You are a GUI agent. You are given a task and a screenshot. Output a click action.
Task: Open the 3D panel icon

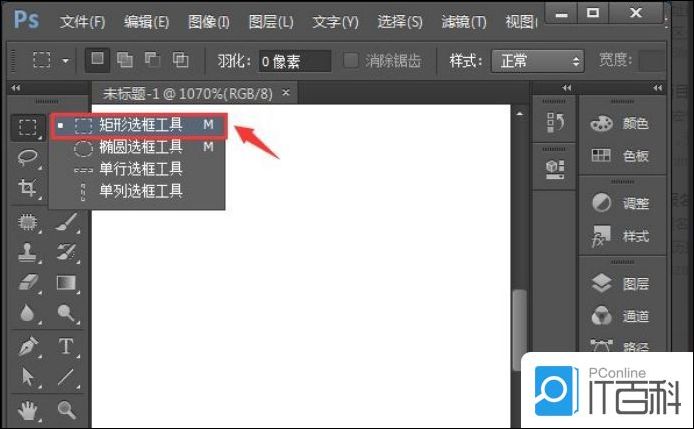point(555,170)
